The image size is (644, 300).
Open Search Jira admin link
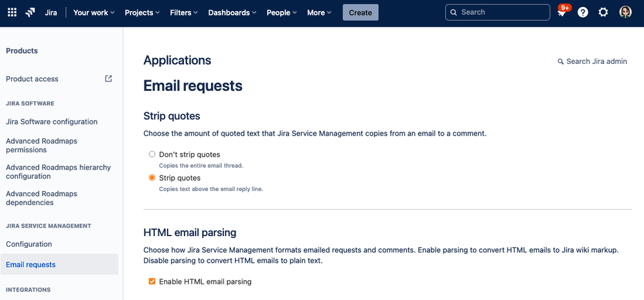(x=592, y=61)
